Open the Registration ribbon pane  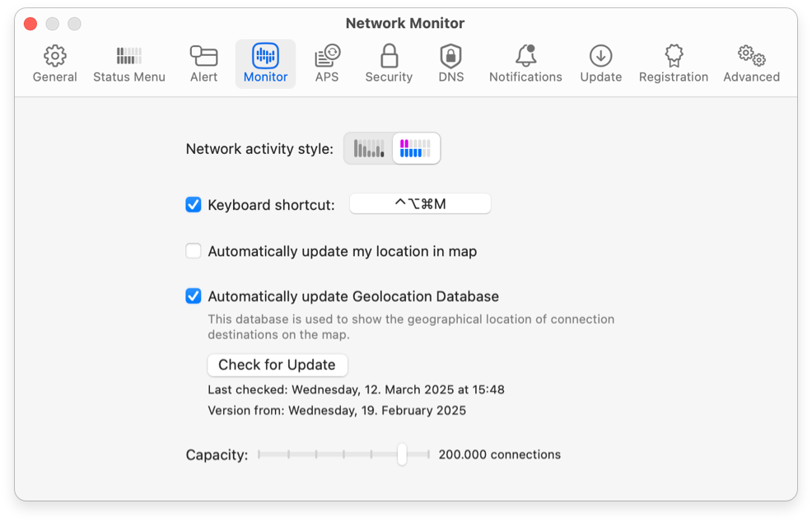coord(673,64)
